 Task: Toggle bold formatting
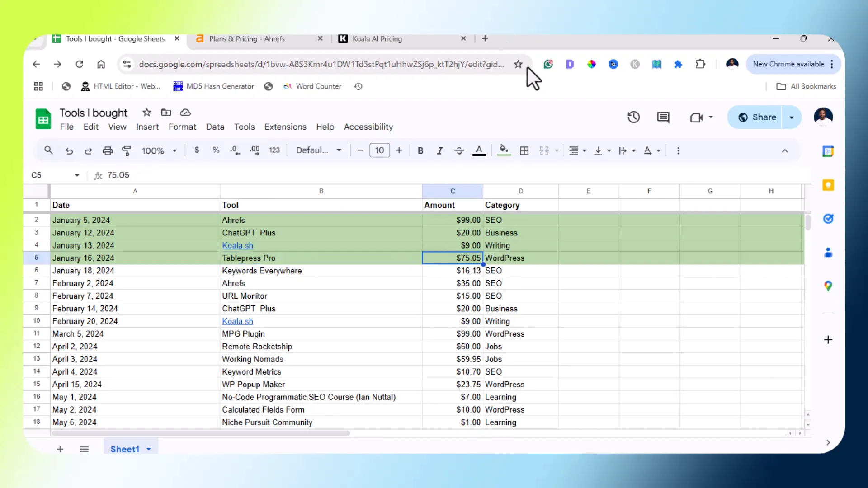(x=420, y=151)
